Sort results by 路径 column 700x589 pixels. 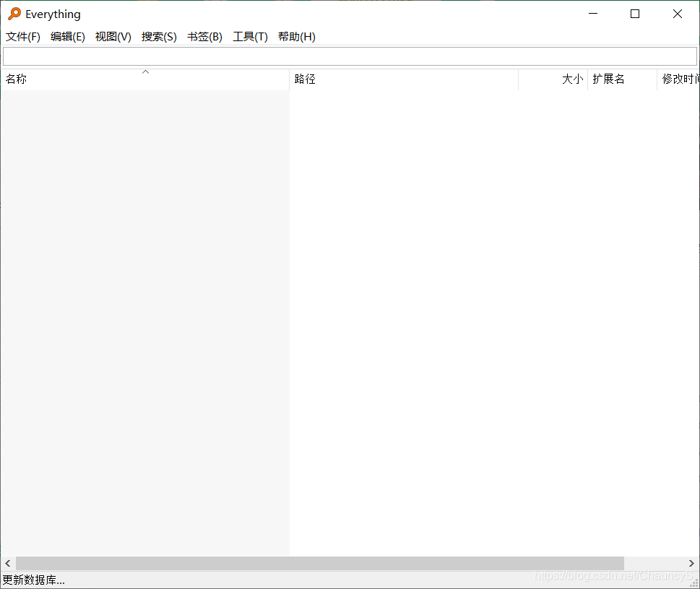(x=404, y=79)
